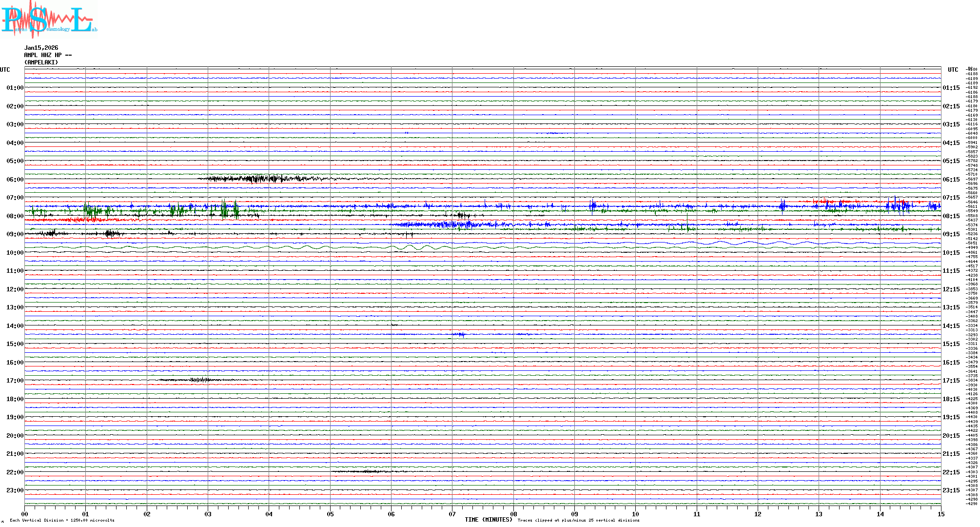Click the Traces clipped footnote text

coord(578,521)
